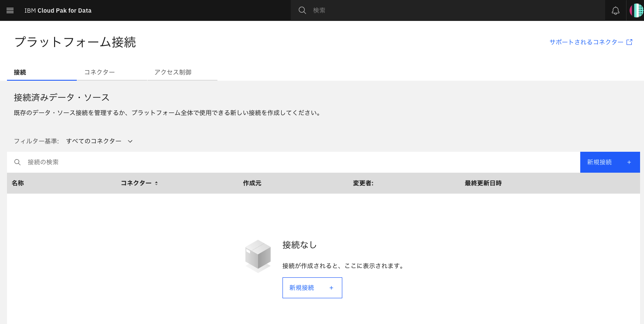Select the 接続 tab
This screenshot has height=324, width=644.
coord(20,72)
